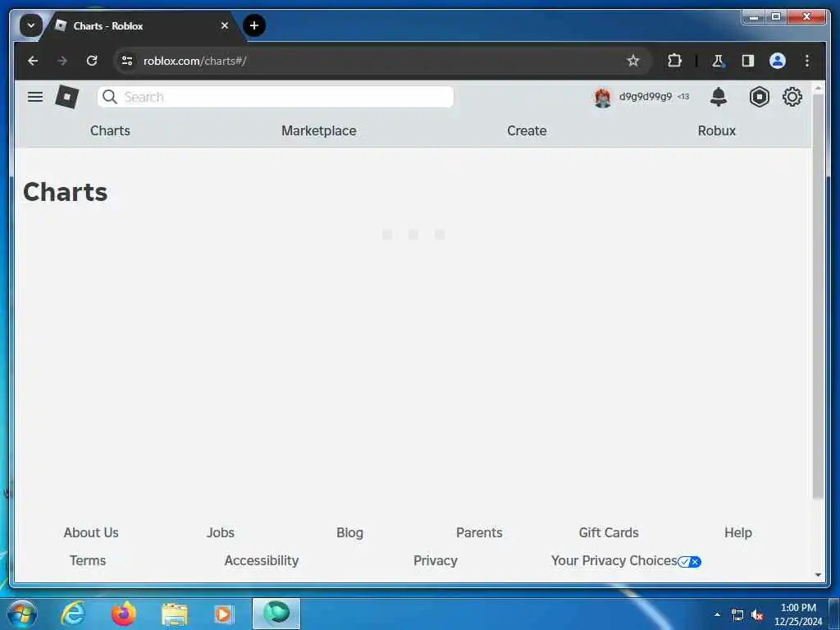Open the Parents footer link
Viewport: 840px width, 630px height.
click(479, 532)
